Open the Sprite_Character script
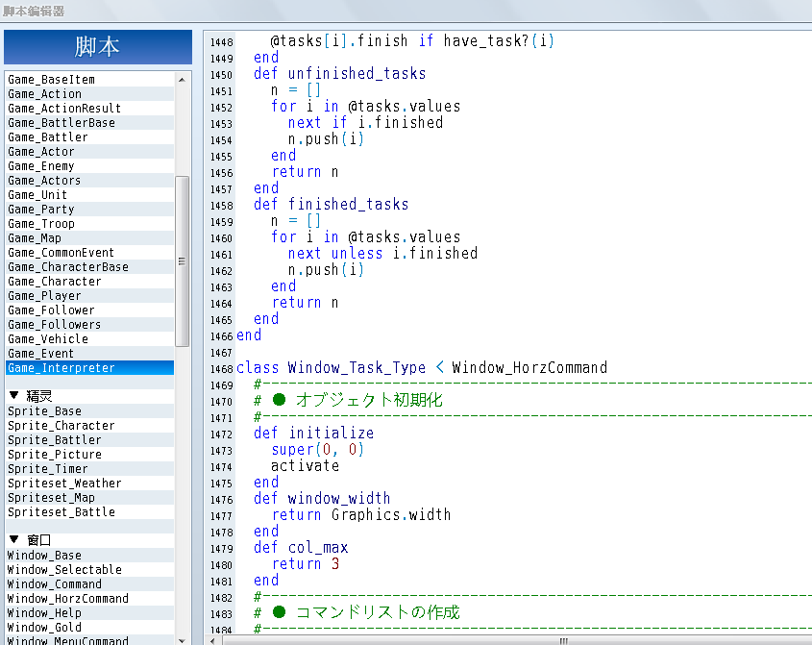Image resolution: width=812 pixels, height=645 pixels. [x=89, y=426]
